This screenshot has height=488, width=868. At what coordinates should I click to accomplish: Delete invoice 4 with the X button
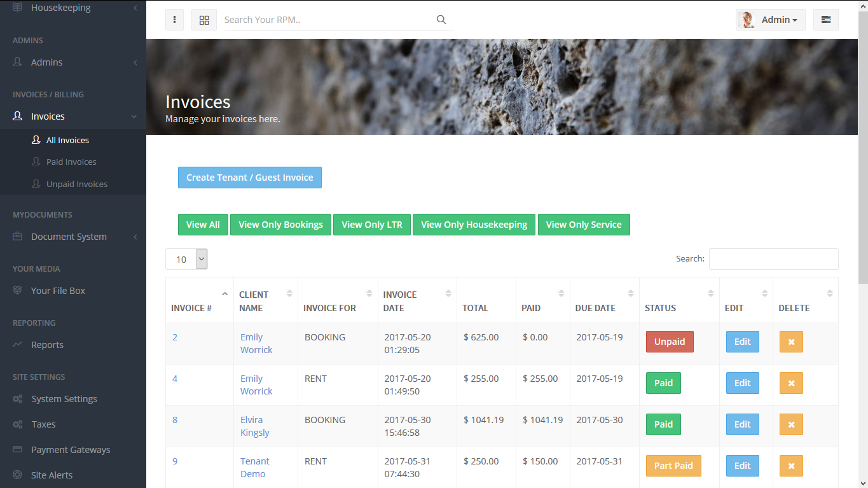(x=791, y=383)
